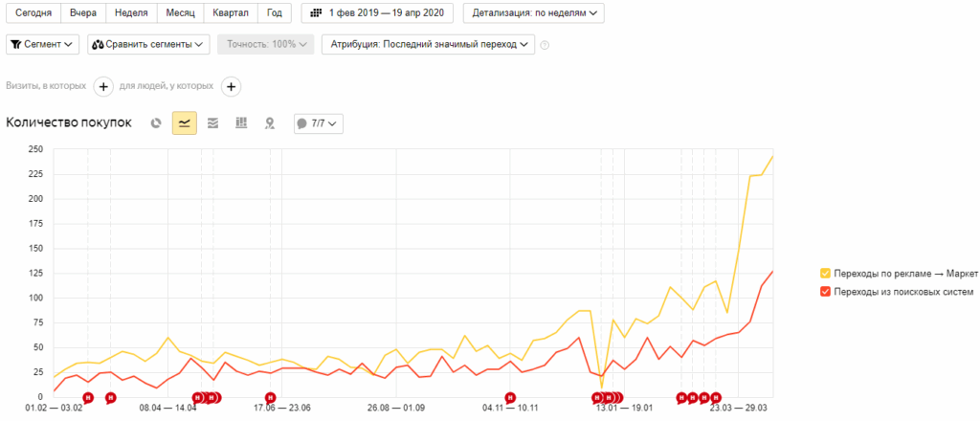Expand 'Сравнить сегменты' dropdown
Screen dimensions: 980x421
[x=149, y=44]
